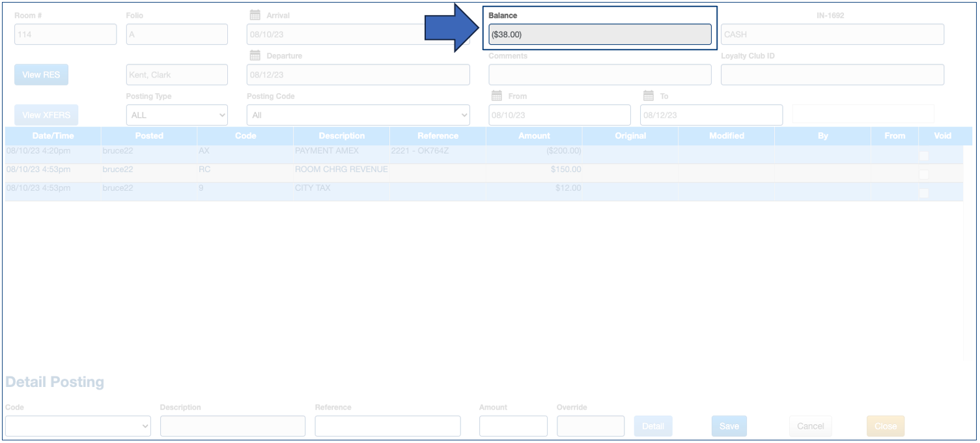Save the detail posting
This screenshot has width=980, height=443.
(x=729, y=425)
